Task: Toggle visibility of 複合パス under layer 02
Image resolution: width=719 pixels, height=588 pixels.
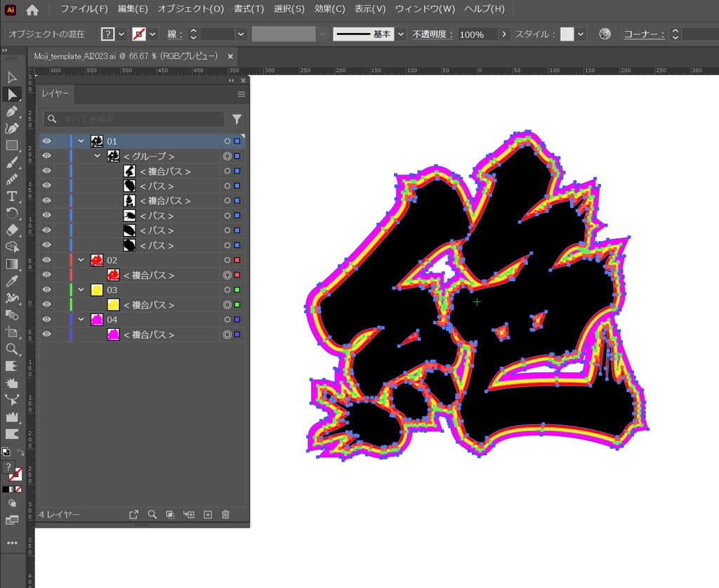Action: pyautogui.click(x=47, y=275)
